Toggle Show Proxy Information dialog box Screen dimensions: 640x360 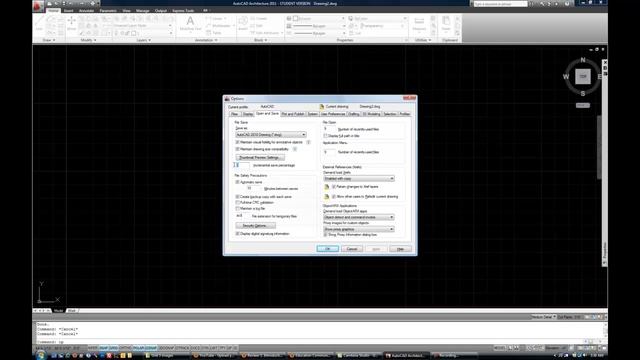[x=326, y=235]
